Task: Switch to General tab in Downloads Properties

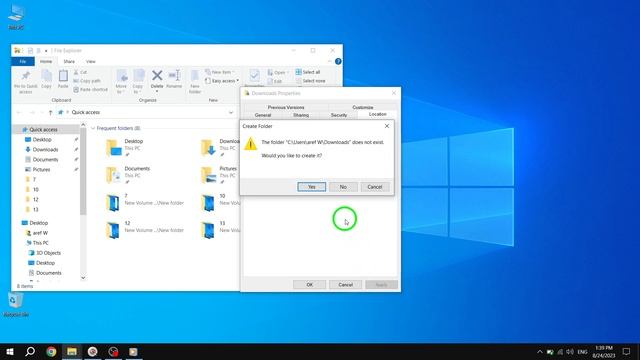Action: click(263, 115)
